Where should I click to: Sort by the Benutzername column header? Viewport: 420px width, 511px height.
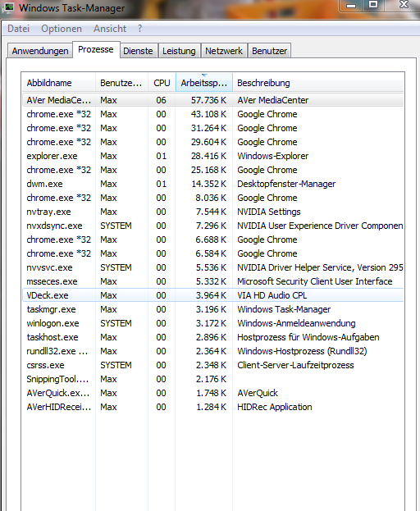click(121, 83)
